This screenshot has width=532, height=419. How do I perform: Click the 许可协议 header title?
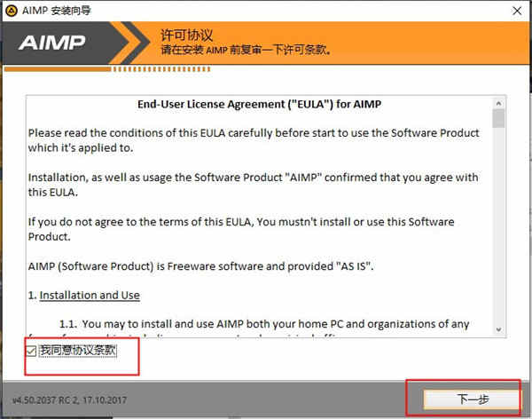(x=186, y=36)
